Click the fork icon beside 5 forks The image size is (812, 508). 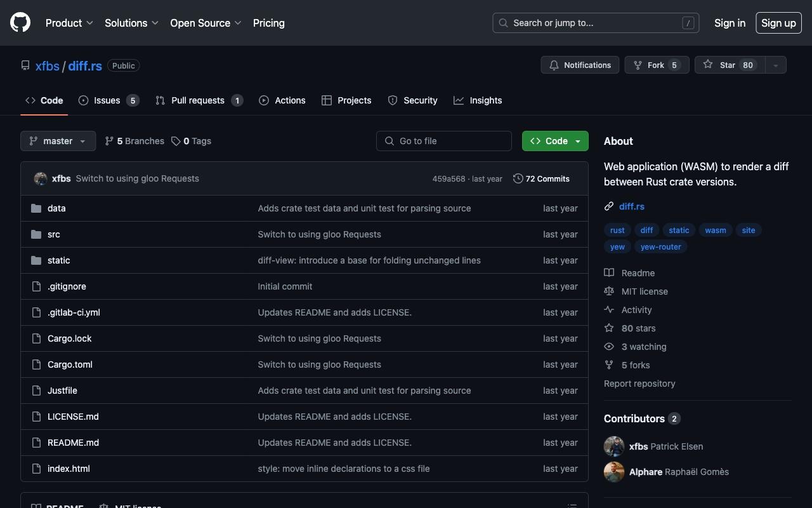click(x=609, y=365)
